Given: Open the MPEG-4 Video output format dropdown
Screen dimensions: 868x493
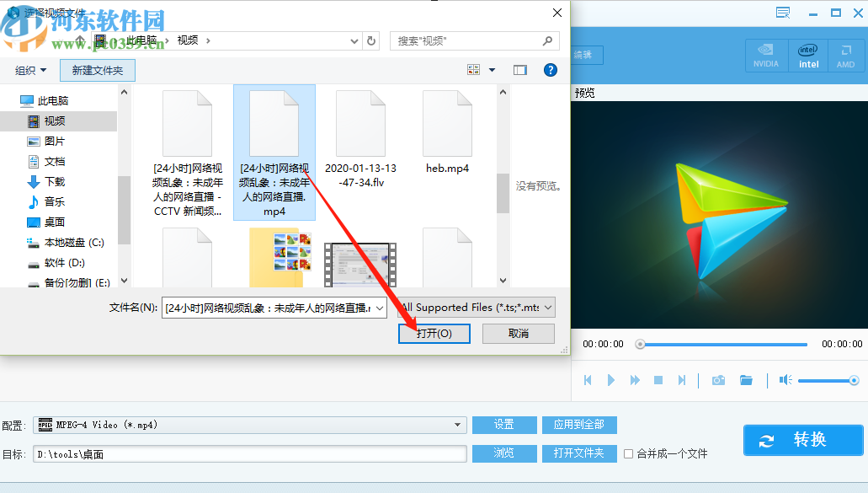Looking at the screenshot, I should [457, 425].
